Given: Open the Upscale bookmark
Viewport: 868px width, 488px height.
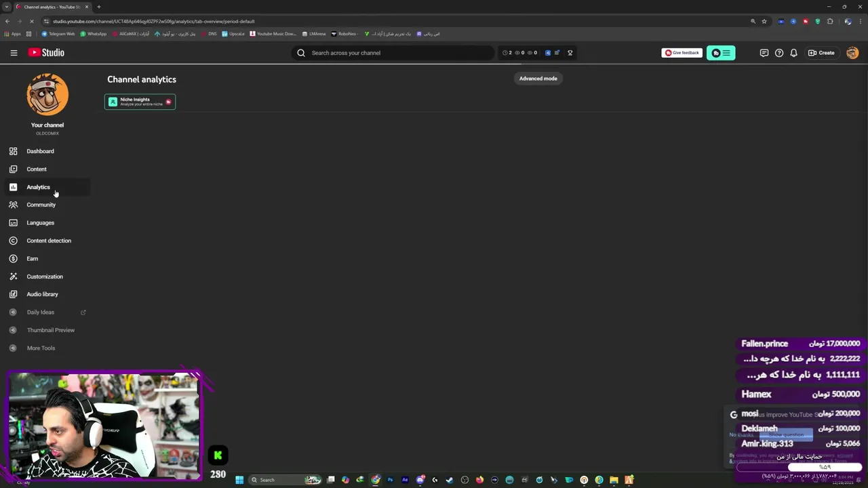Looking at the screenshot, I should coord(233,34).
